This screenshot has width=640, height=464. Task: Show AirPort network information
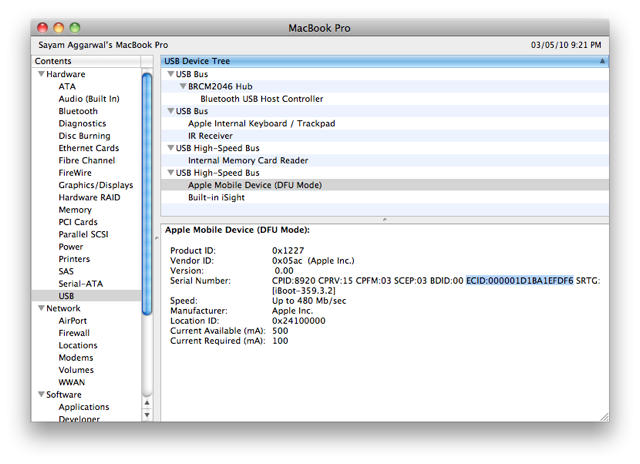[x=73, y=321]
